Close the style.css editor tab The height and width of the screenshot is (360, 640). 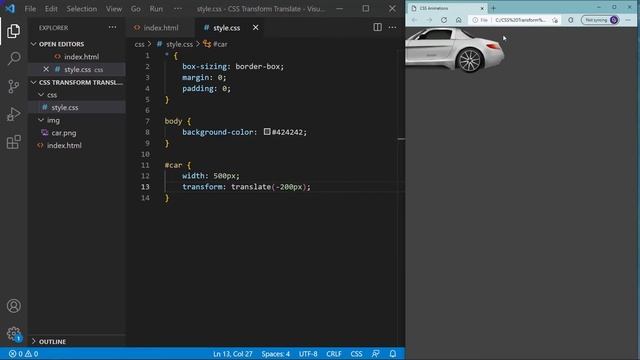pyautogui.click(x=256, y=27)
